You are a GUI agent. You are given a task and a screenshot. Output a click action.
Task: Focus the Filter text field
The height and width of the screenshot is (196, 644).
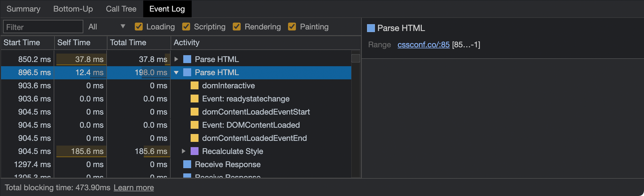coord(43,27)
